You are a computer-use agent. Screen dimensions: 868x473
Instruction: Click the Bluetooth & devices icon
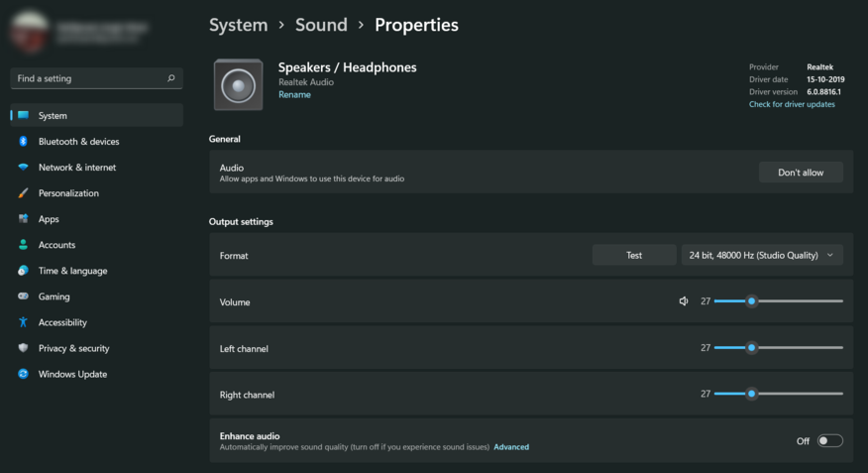tap(23, 142)
